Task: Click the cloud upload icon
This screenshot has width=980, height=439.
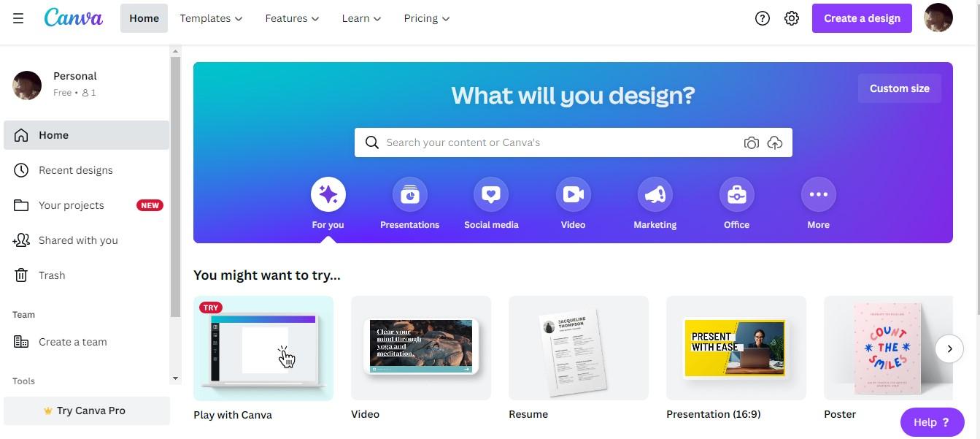Action: (x=775, y=143)
